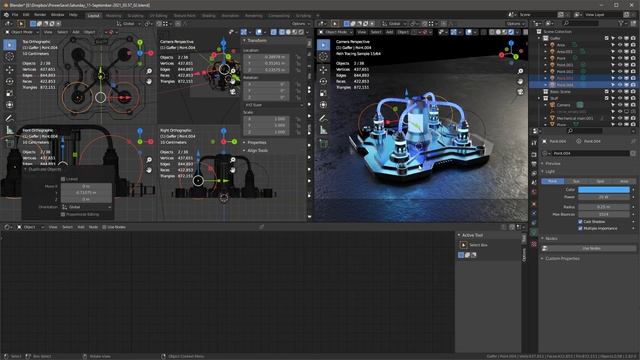Screen dimensions: 640x360
Task: Click the Blender logo menu icon
Action: point(6,15)
